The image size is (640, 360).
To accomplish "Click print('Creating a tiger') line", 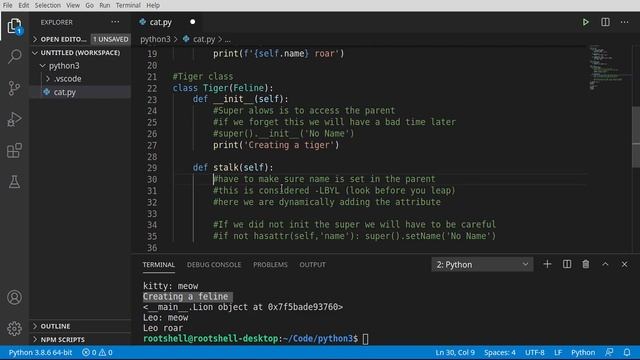I will [x=276, y=145].
